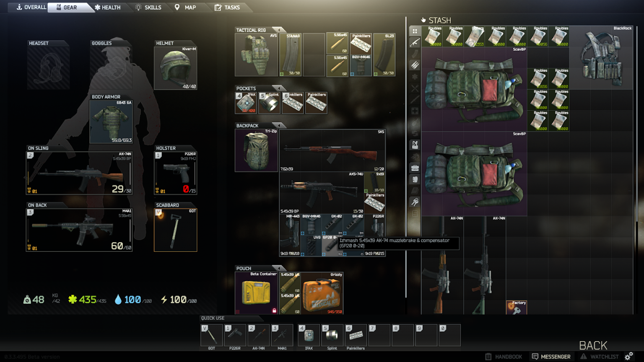This screenshot has height=362, width=644.
Task: Filter stash by backpacks icon
Action: (x=415, y=179)
